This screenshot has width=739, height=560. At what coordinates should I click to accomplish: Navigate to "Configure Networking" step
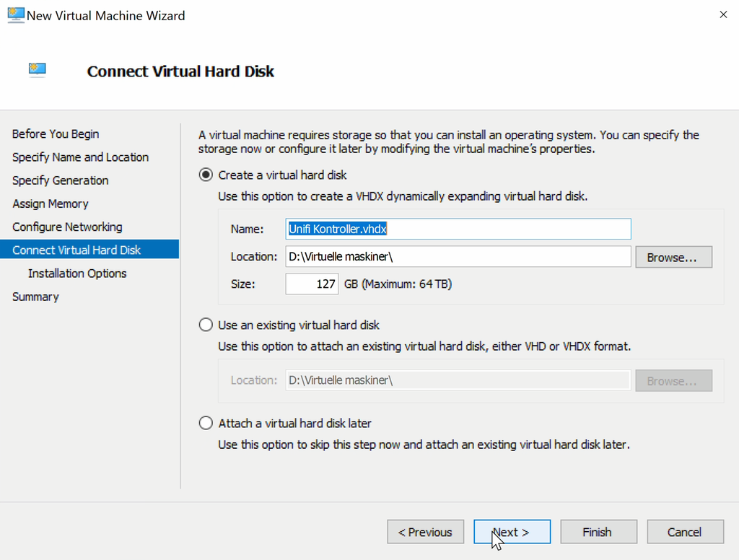(66, 226)
